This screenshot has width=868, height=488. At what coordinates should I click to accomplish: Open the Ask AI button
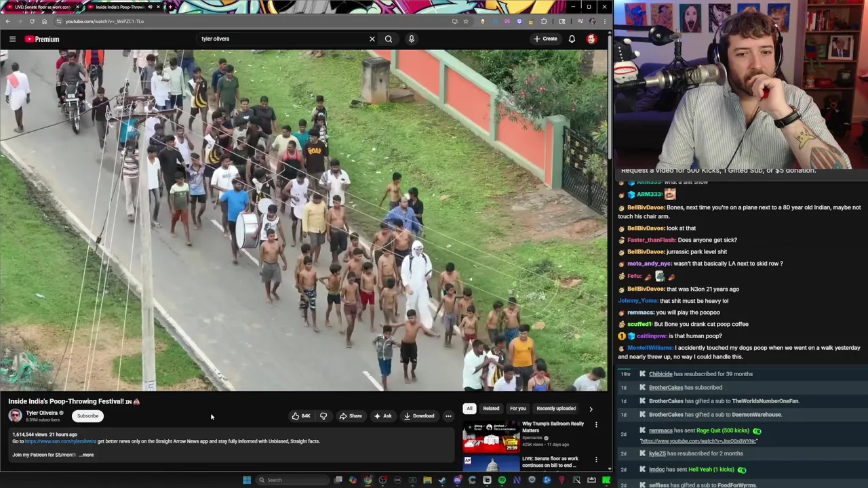pos(382,416)
